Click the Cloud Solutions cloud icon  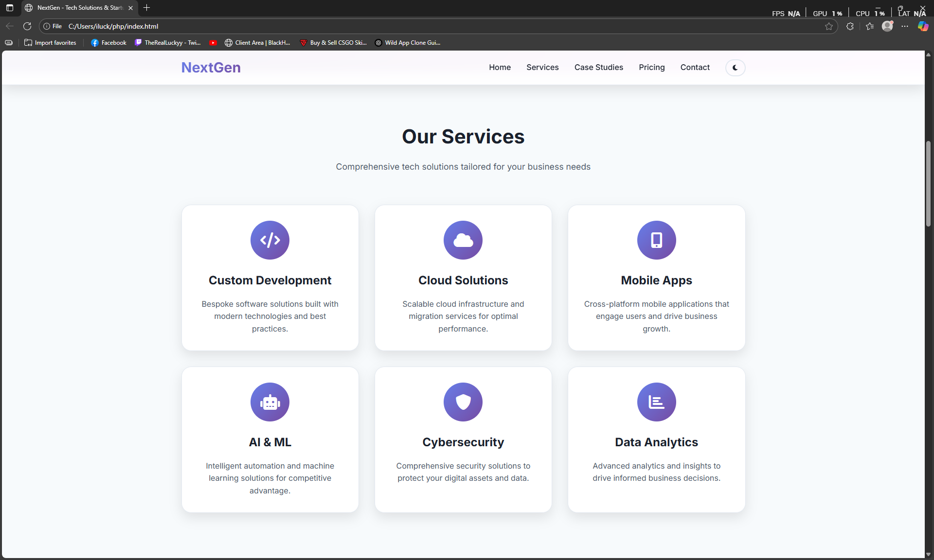(463, 240)
